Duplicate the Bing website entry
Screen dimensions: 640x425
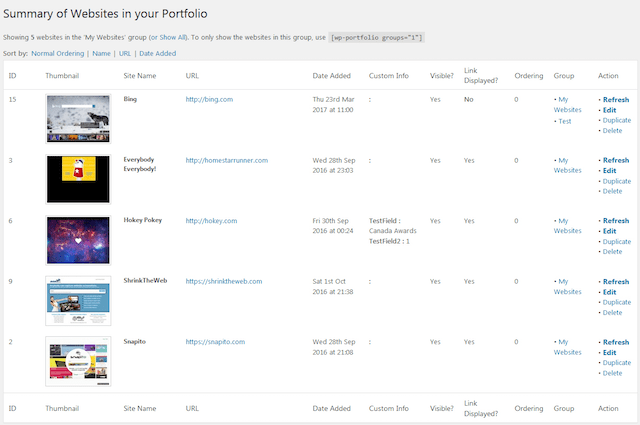pyautogui.click(x=617, y=120)
